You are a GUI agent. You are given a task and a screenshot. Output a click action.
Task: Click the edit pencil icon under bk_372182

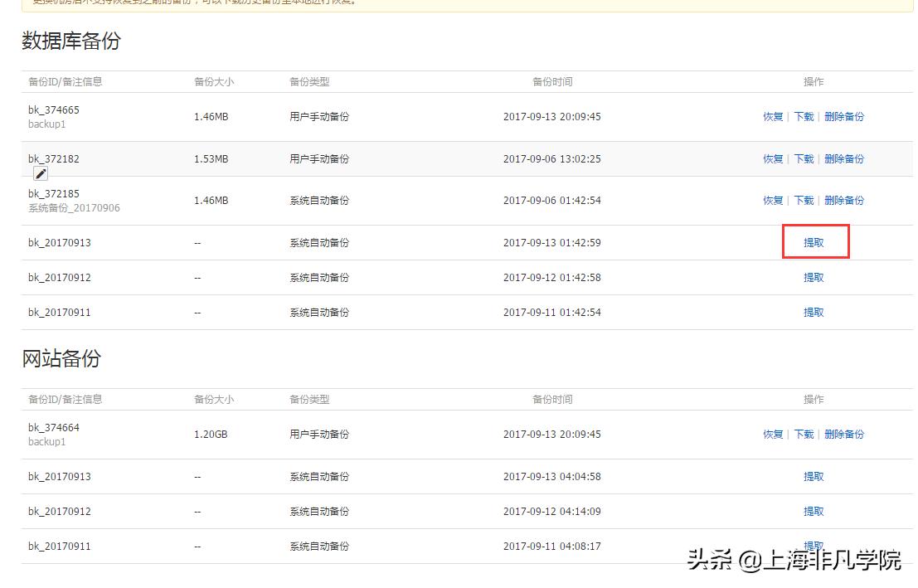click(40, 173)
